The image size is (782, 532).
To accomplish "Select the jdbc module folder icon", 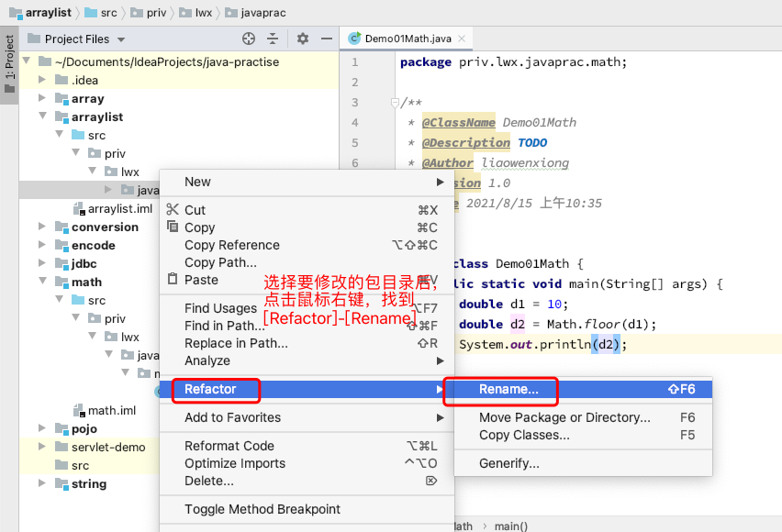I will tap(61, 263).
